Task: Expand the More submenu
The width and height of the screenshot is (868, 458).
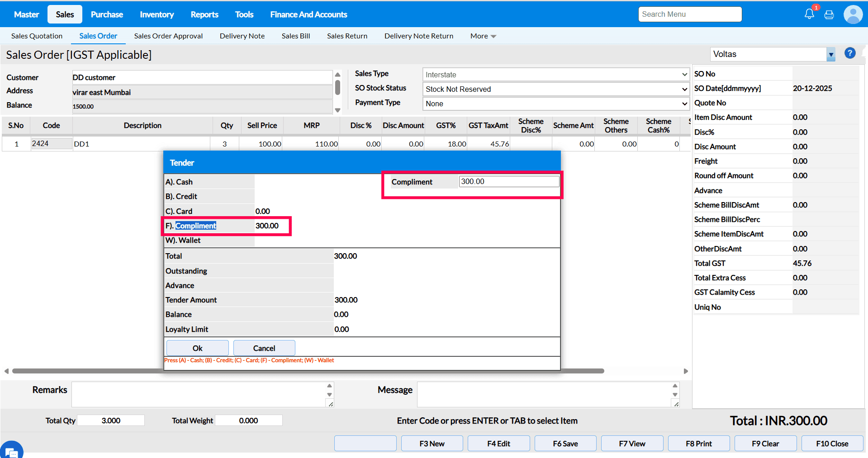Action: (x=483, y=36)
